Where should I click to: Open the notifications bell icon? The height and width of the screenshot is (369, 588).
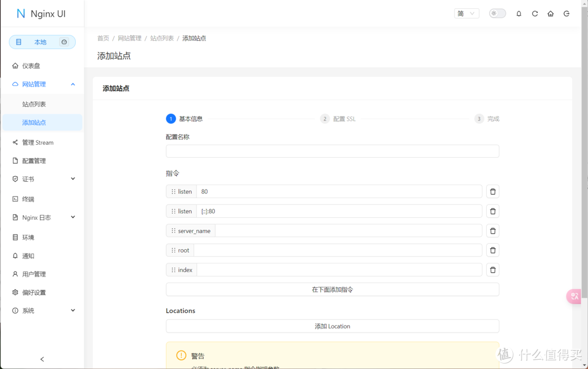[x=518, y=13]
